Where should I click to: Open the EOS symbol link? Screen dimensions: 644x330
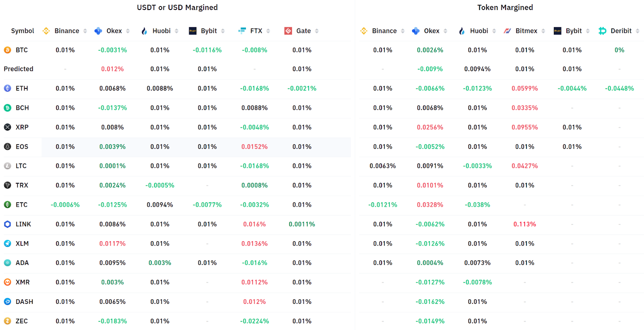22,147
